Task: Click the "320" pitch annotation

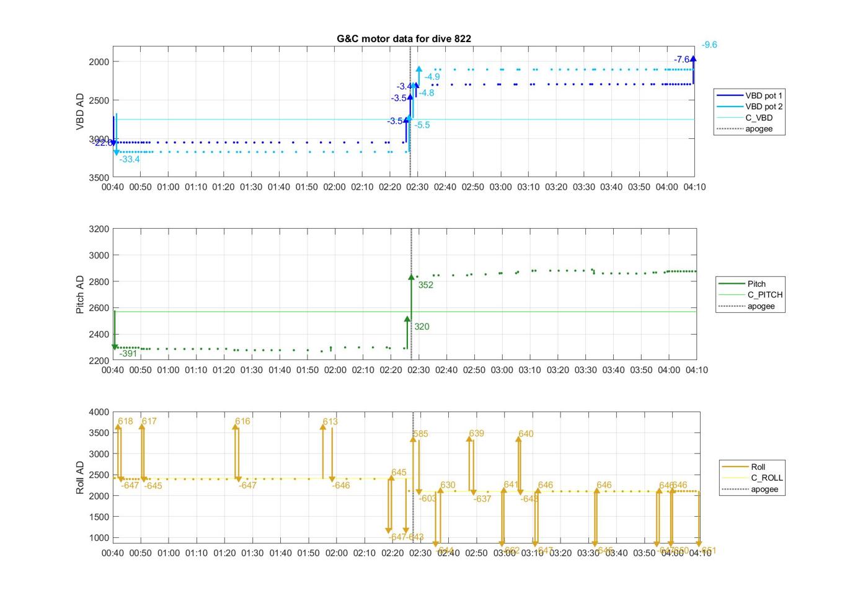Action: tap(422, 327)
